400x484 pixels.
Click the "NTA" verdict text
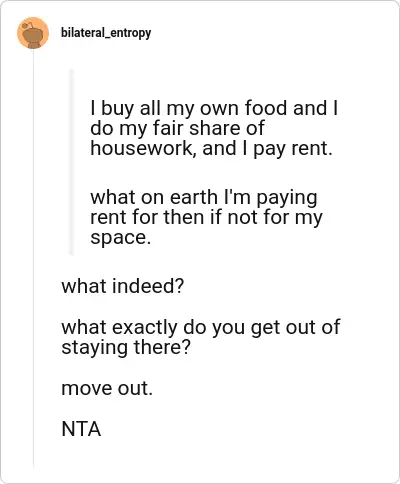(x=81, y=429)
